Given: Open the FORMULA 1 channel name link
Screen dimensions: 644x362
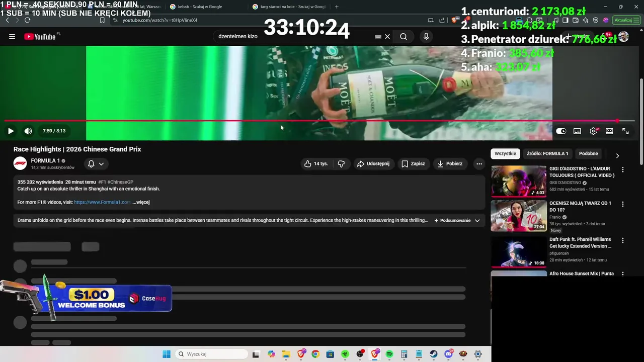Looking at the screenshot, I should 45,161.
